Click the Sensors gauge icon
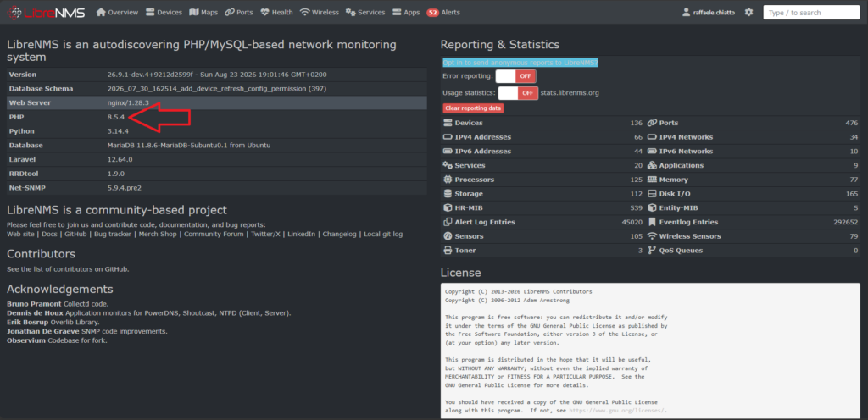868x420 pixels. [448, 236]
